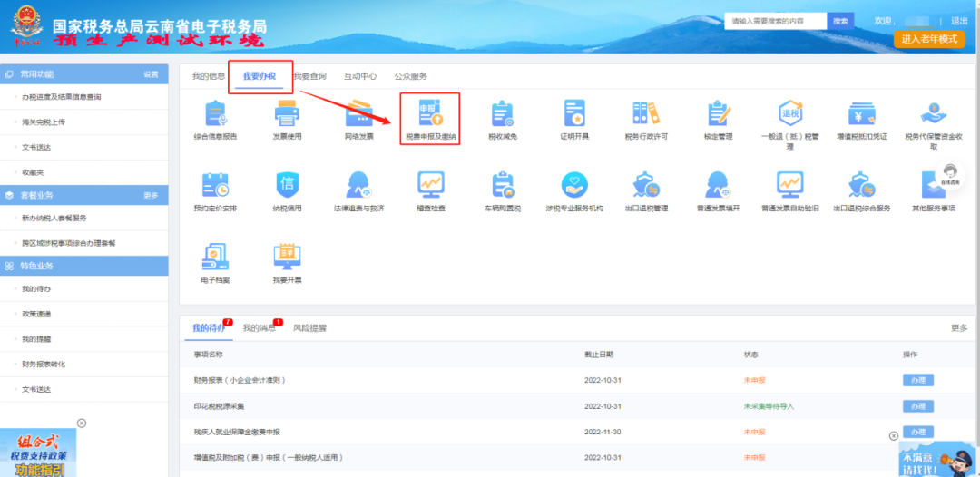
Task: Click 增值税及附加税(费)申报 row name
Action: [x=269, y=458]
